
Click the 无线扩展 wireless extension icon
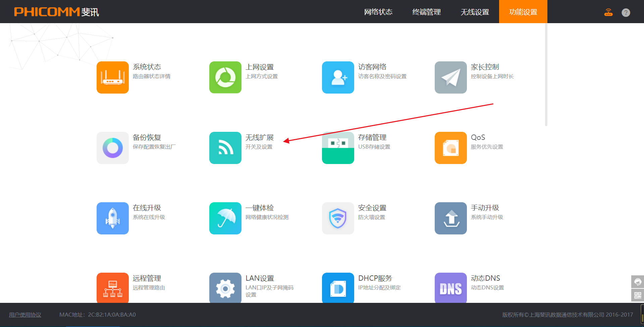225,148
